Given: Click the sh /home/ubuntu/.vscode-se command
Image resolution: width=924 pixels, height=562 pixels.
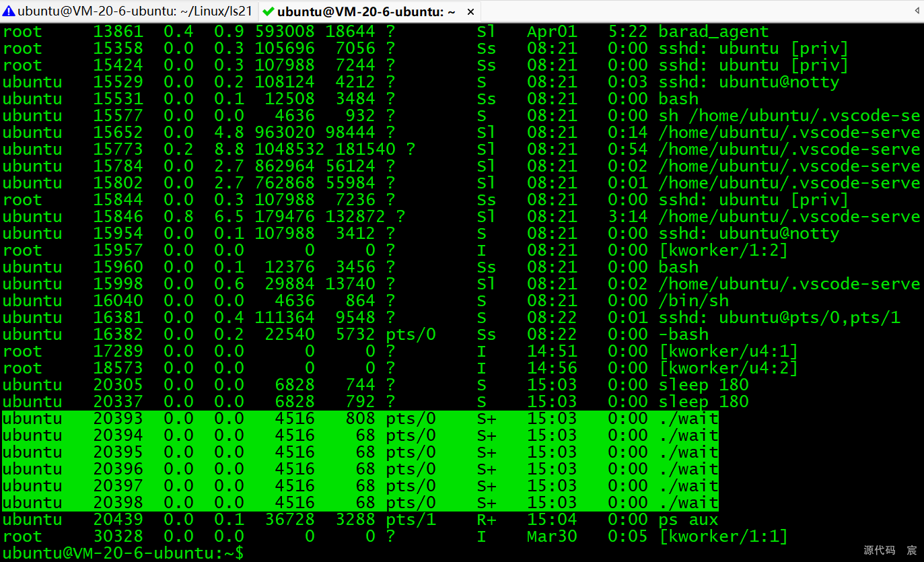Looking at the screenshot, I should pos(789,116).
